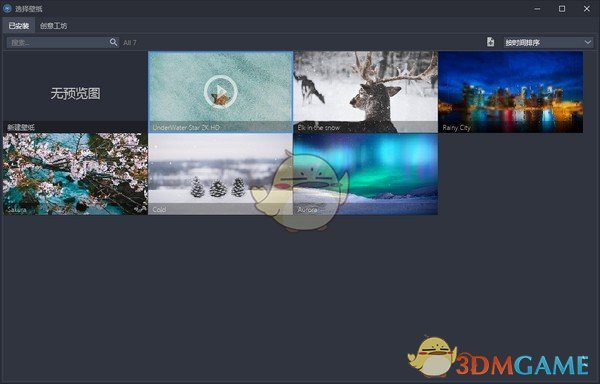Click the magnifier search icon
600x384 pixels.
pos(114,42)
